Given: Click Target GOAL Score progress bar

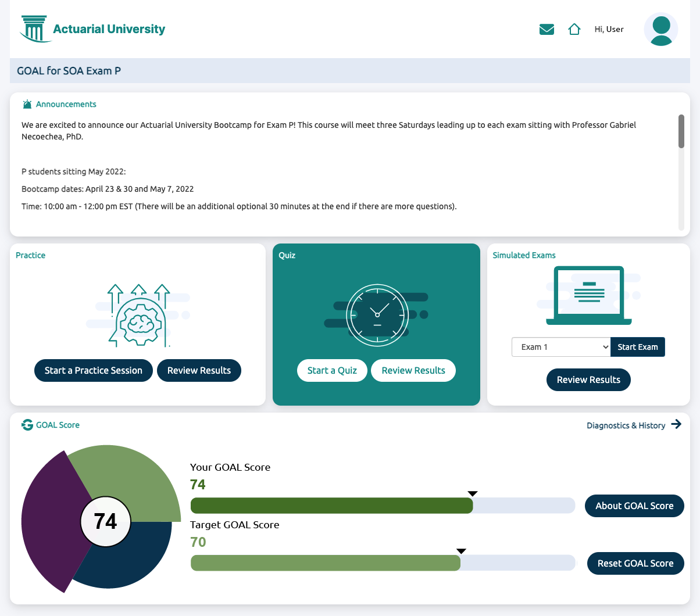Looking at the screenshot, I should 383,563.
